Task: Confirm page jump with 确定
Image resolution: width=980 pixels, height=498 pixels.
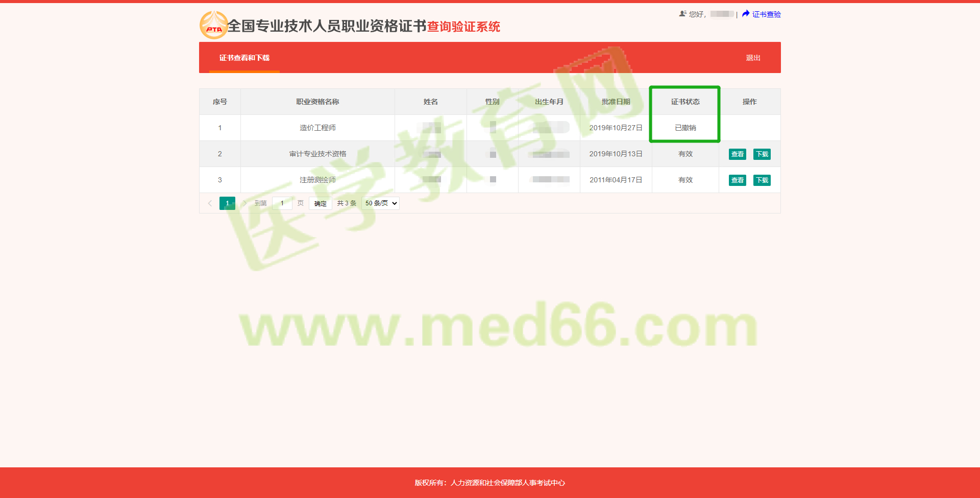Action: (x=320, y=203)
